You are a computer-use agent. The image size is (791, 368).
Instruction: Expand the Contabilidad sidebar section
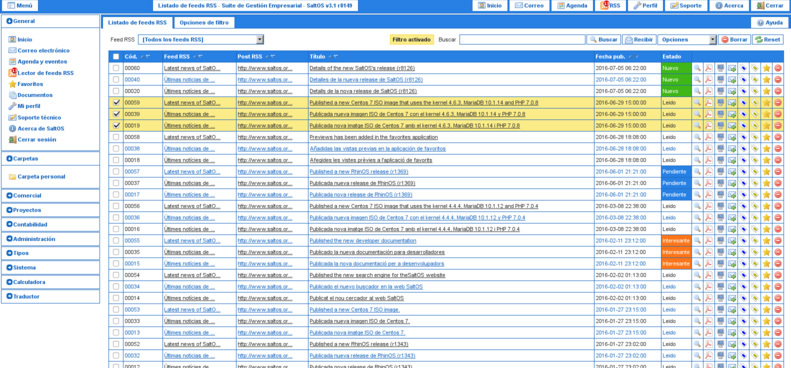[x=50, y=224]
